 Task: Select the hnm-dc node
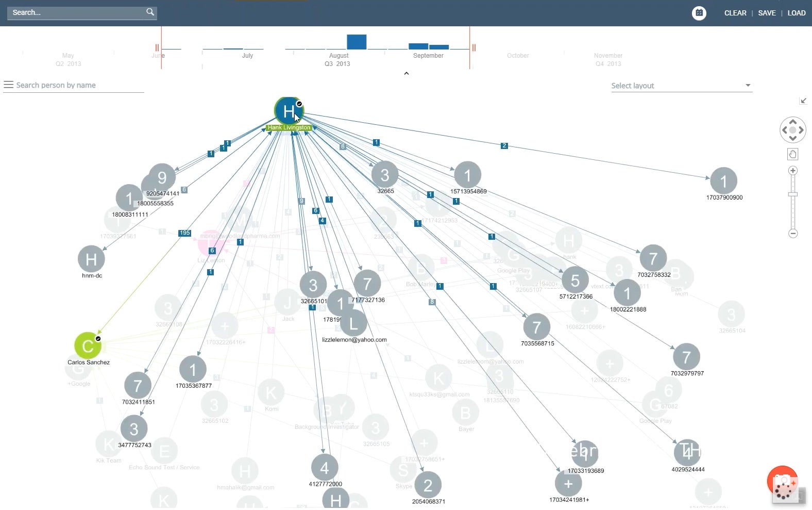(x=91, y=259)
